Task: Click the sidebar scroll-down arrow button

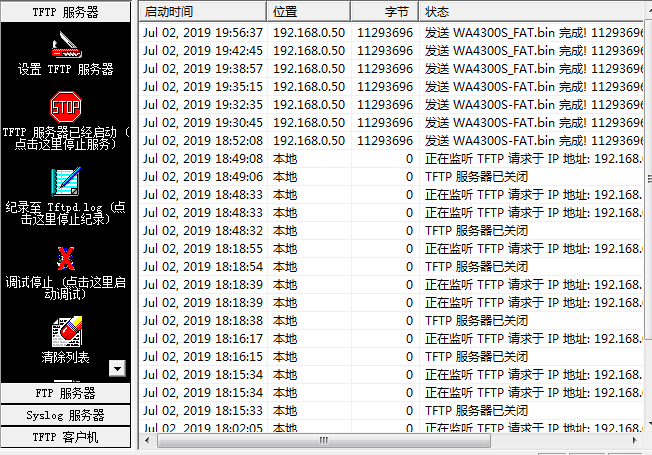Action: pos(117,368)
